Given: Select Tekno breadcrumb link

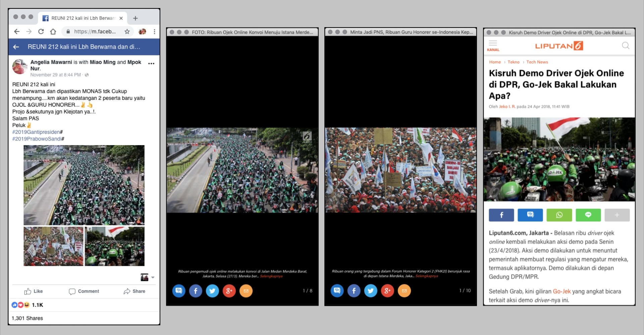Looking at the screenshot, I should [x=513, y=62].
